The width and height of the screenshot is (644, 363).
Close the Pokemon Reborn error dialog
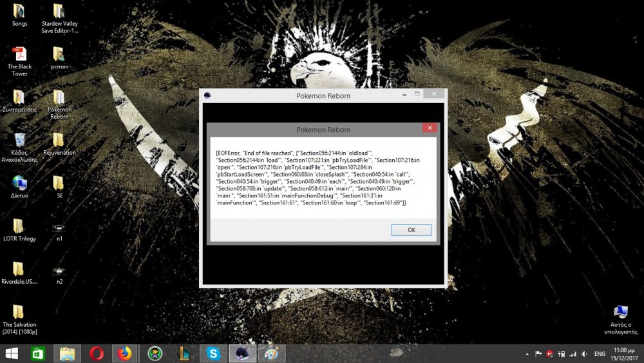[430, 129]
